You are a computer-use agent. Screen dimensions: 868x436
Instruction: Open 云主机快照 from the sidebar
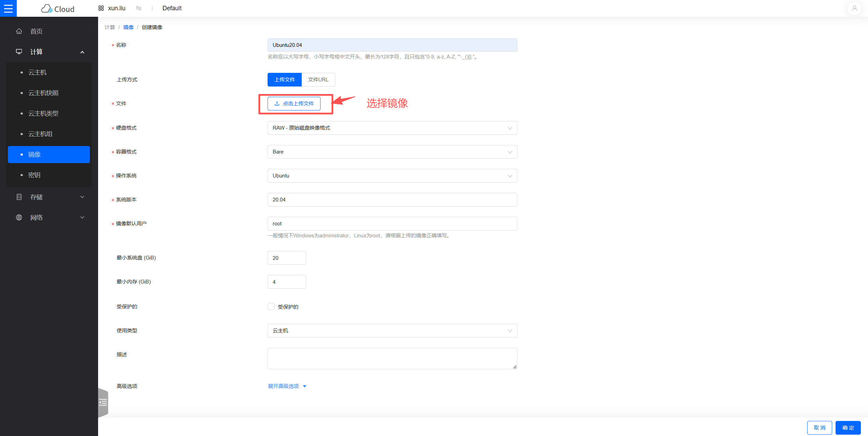point(43,93)
